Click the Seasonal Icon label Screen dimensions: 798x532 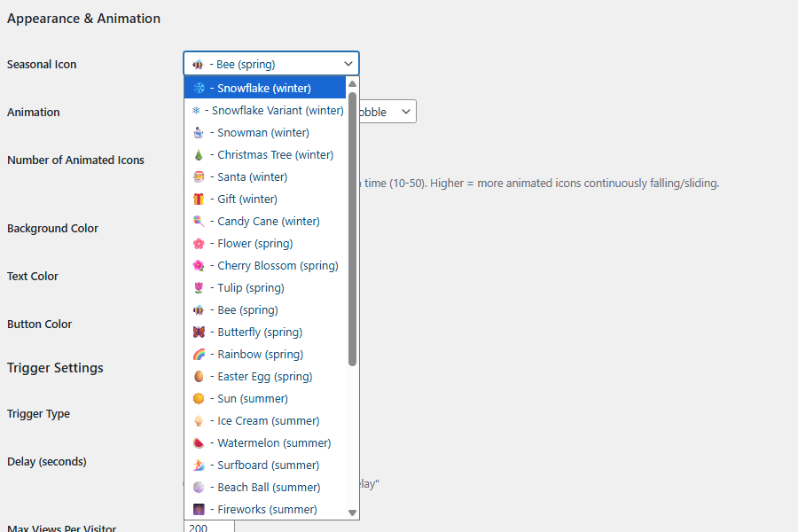pos(42,65)
